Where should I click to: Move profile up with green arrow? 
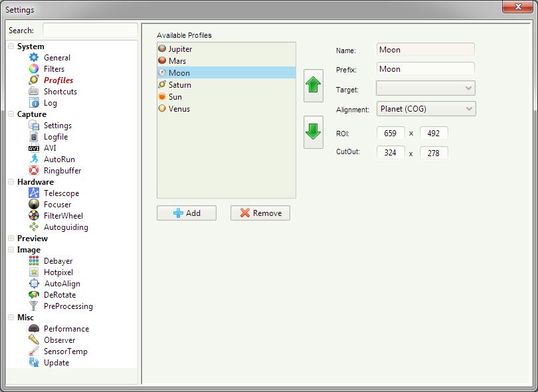pyautogui.click(x=314, y=86)
